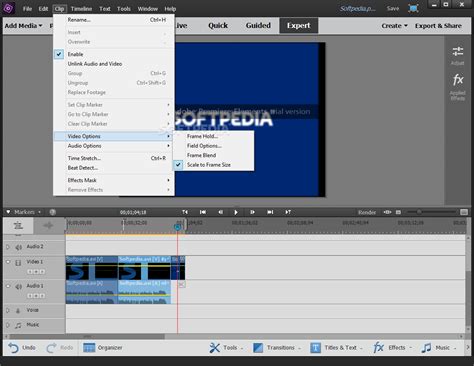Image resolution: width=474 pixels, height=366 pixels.
Task: Click the fit to visible timeline icon
Action: coord(387,212)
